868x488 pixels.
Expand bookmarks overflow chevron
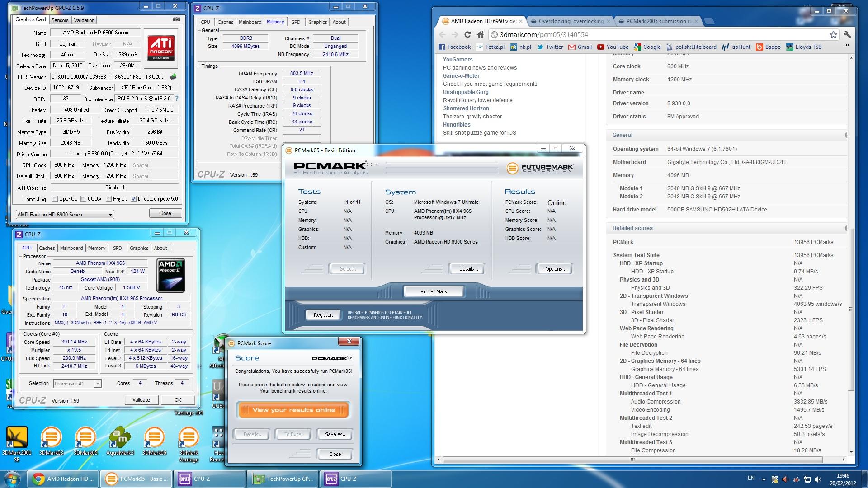click(x=847, y=45)
